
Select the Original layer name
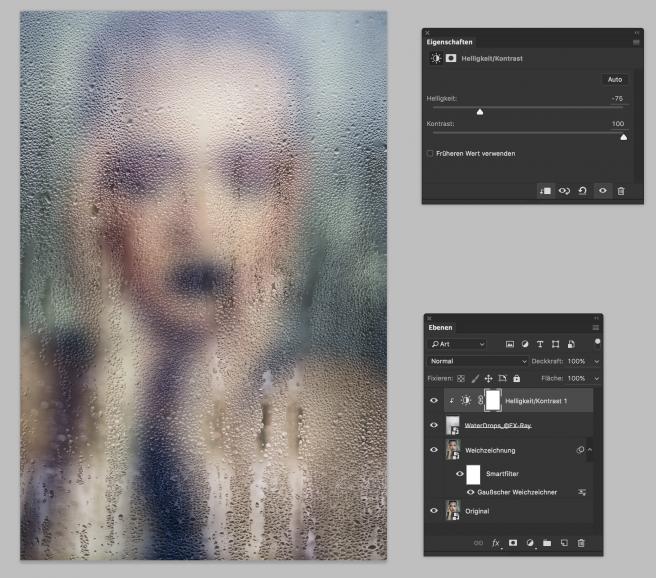(x=477, y=511)
